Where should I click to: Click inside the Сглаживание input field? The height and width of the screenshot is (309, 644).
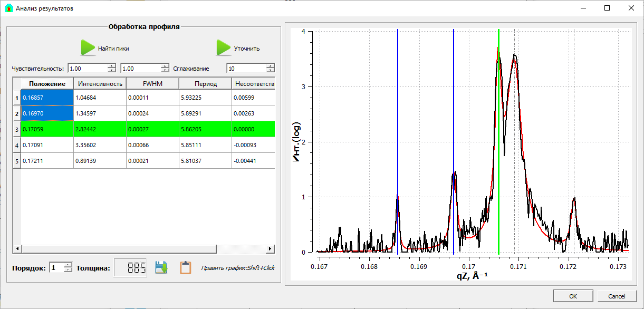pos(246,69)
